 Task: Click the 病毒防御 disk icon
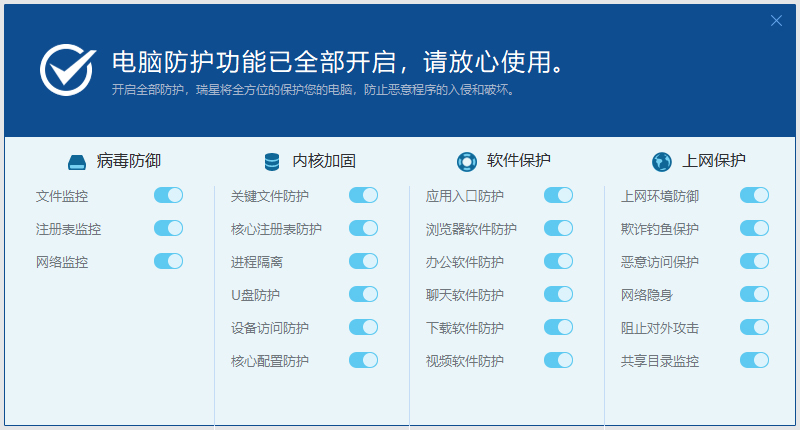tap(78, 162)
